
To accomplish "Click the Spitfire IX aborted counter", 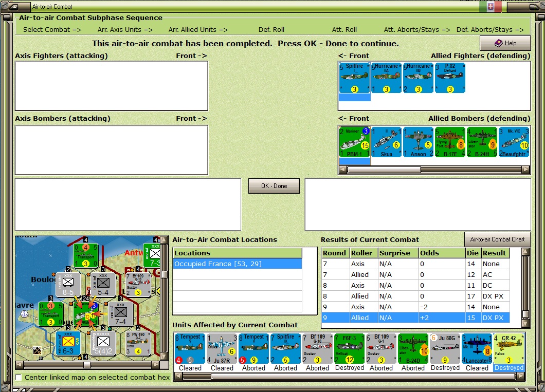I will (x=285, y=349).
